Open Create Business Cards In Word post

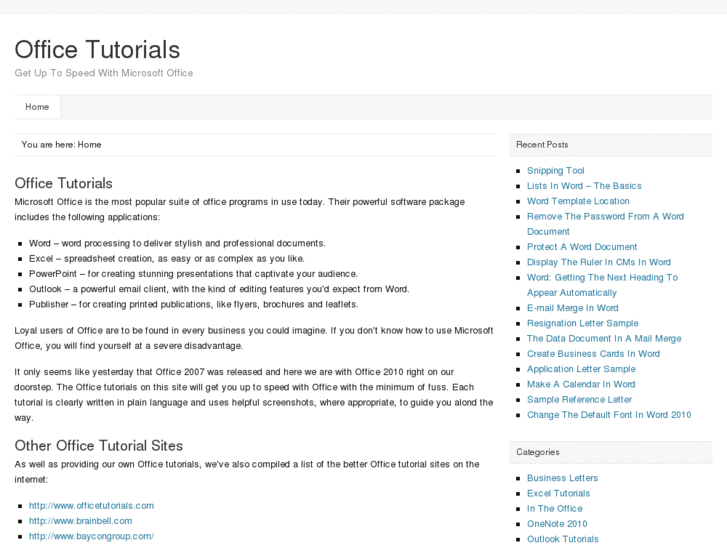coord(593,354)
